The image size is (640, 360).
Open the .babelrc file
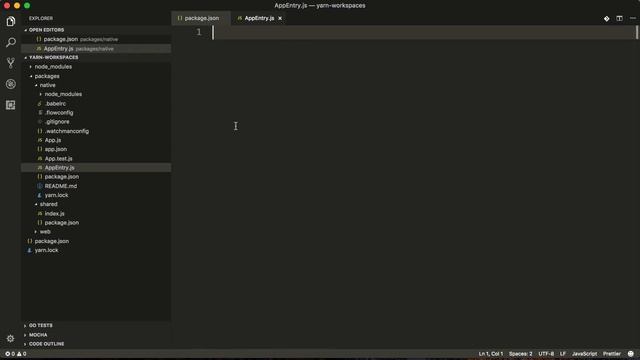click(x=55, y=104)
